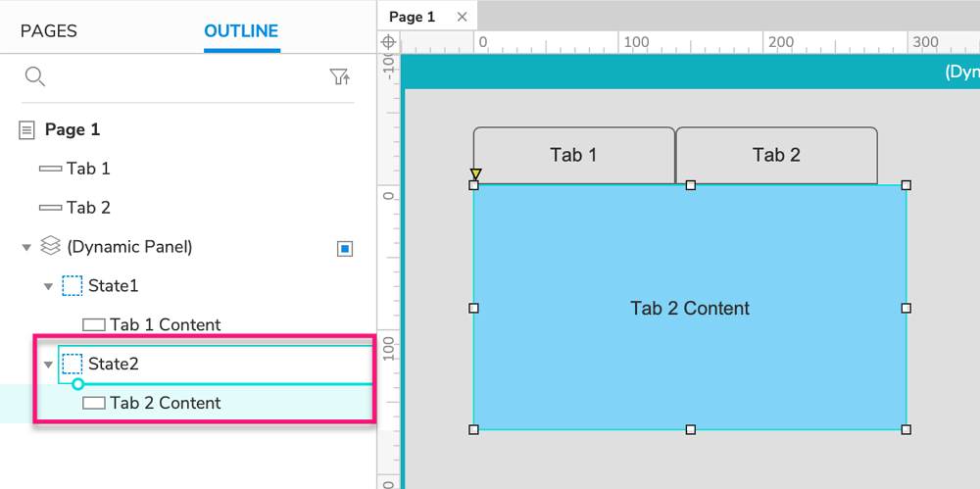This screenshot has height=489, width=980.
Task: Switch to the Outline tab
Action: [x=241, y=31]
